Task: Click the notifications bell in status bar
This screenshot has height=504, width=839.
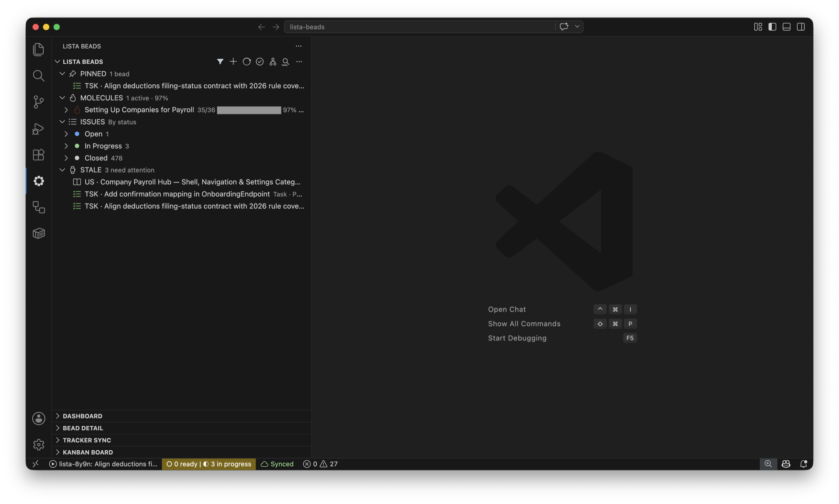Action: click(803, 464)
